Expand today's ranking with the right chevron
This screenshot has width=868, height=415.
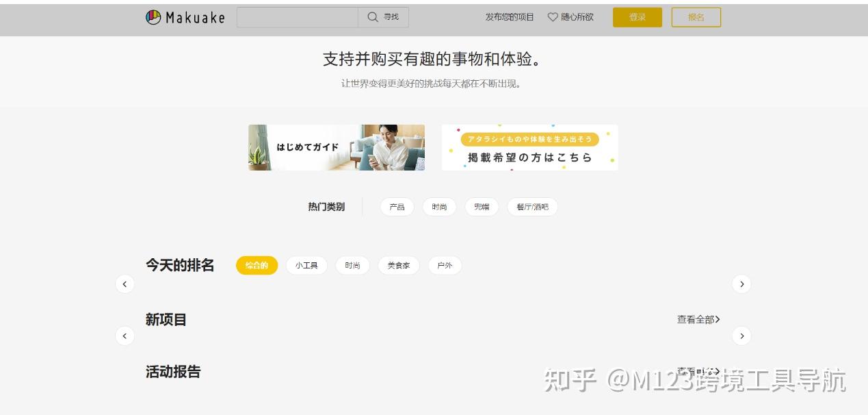click(x=741, y=284)
